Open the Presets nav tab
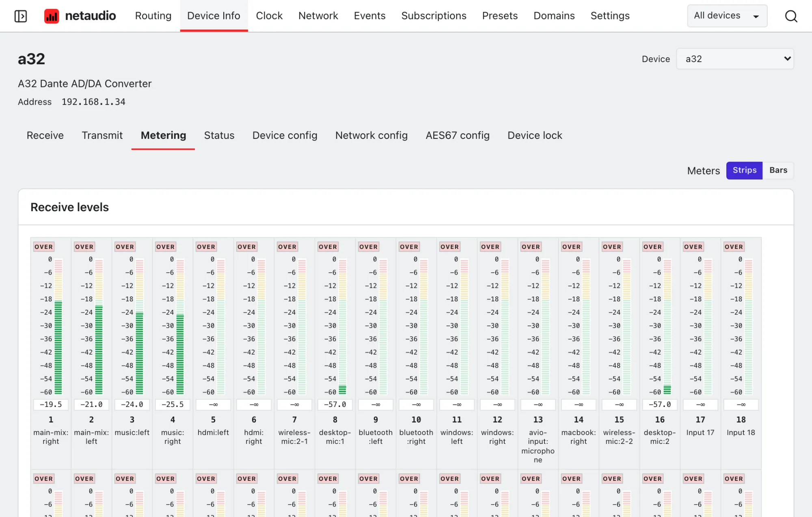Image resolution: width=812 pixels, height=517 pixels. (500, 16)
